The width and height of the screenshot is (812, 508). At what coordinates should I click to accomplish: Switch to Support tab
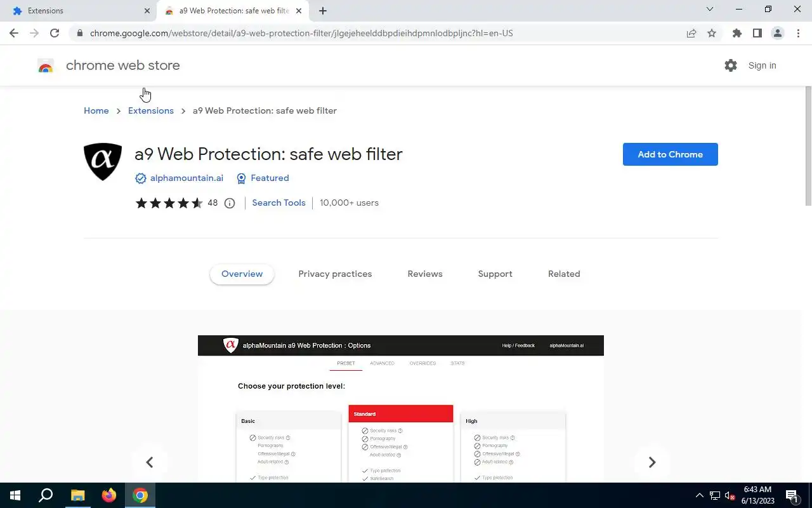click(495, 274)
